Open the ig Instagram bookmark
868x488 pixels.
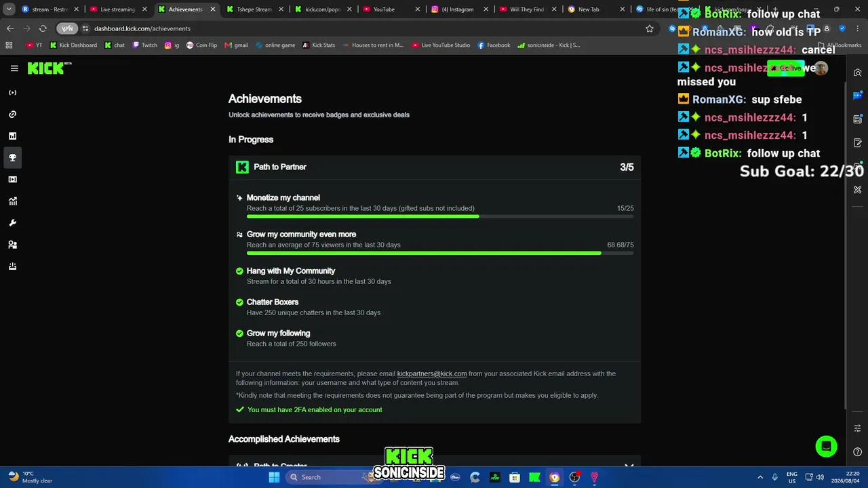(172, 45)
